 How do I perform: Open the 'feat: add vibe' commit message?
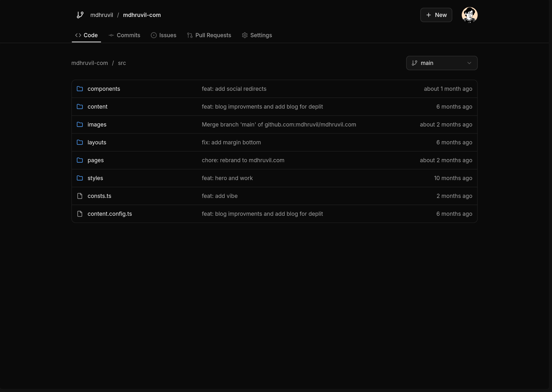219,196
